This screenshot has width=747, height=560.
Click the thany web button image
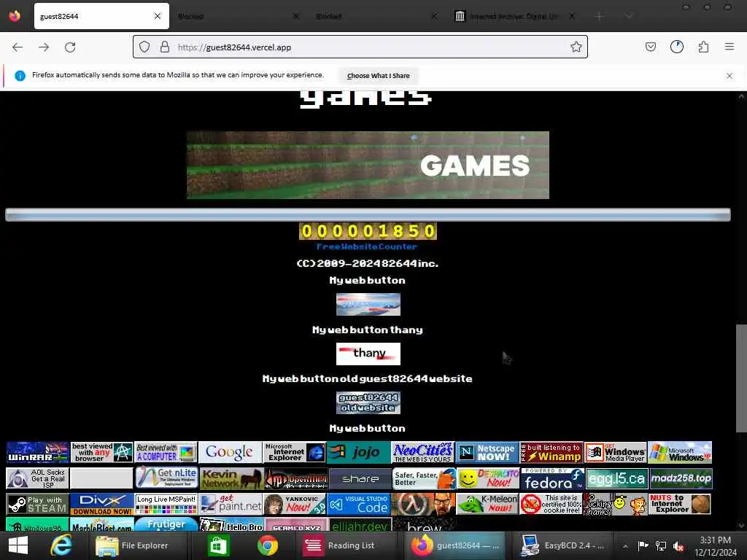(368, 354)
